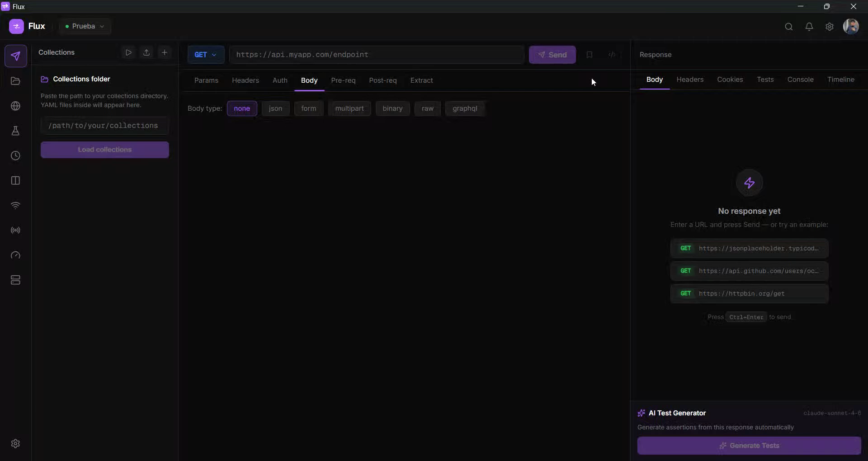Screen dimensions: 868x461
Task: Select body type json
Action: coord(275,108)
